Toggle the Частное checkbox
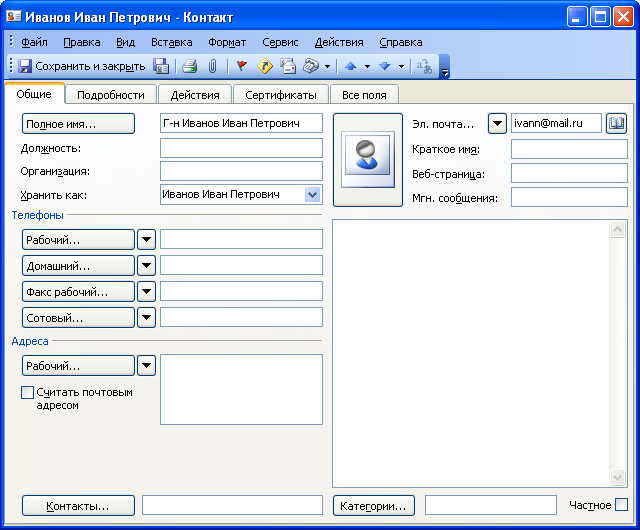The height and width of the screenshot is (530, 640). point(621,505)
